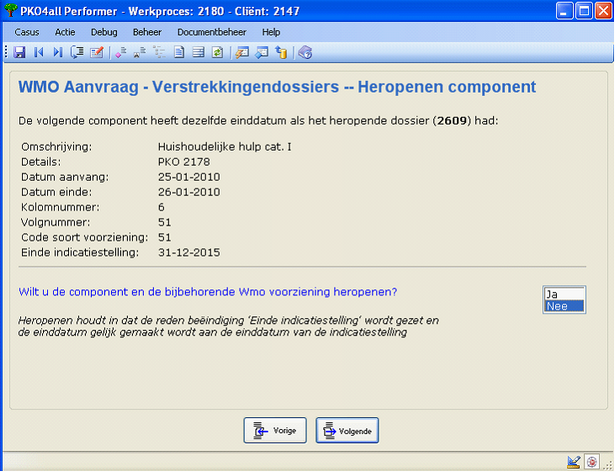The width and height of the screenshot is (615, 472).
Task: Click the Kolomnummer value 6
Action: 161,207
